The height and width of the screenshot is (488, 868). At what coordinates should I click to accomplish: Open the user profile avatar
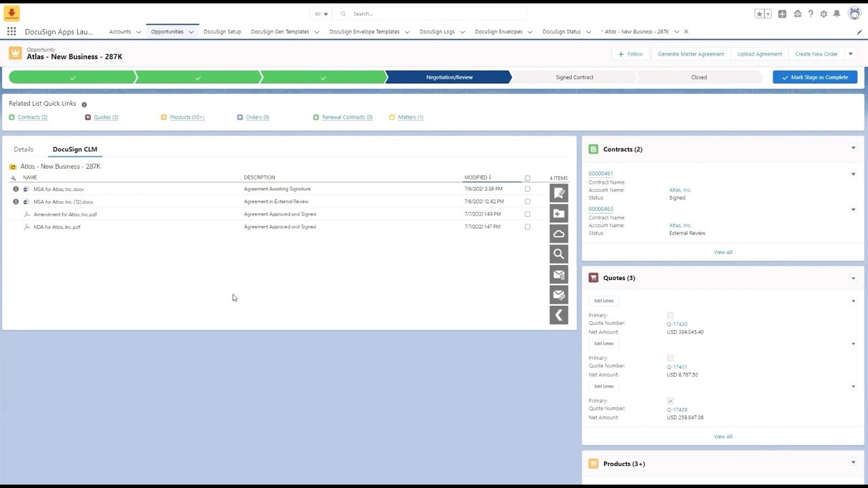pyautogui.click(x=854, y=14)
